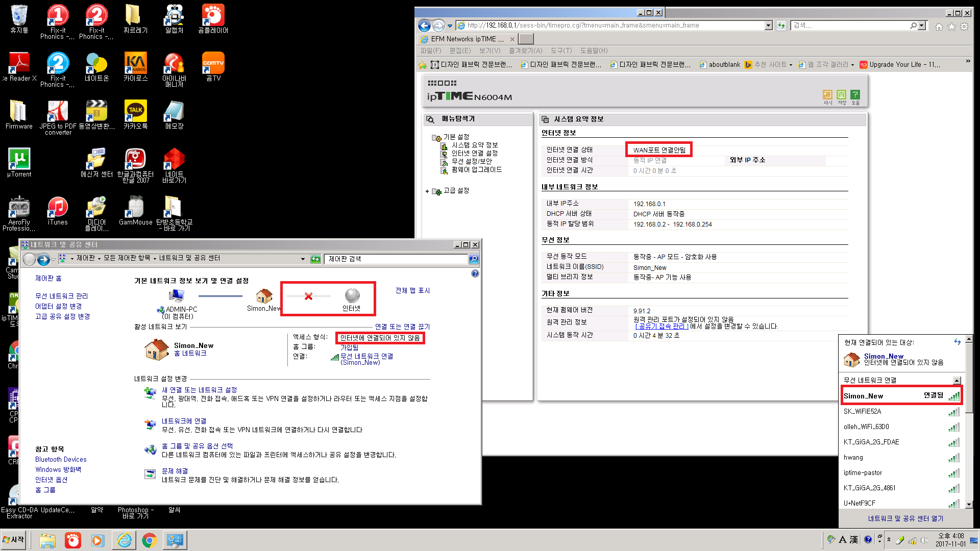Open the browser address bar dropdown

(x=768, y=26)
